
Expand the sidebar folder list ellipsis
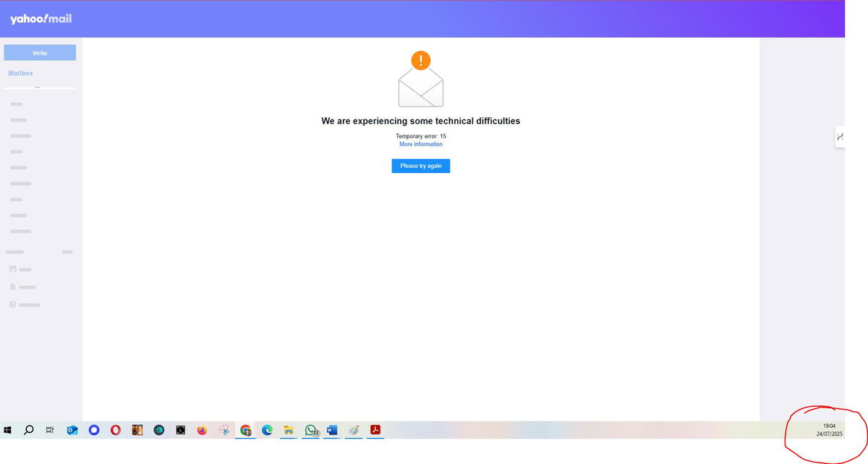pyautogui.click(x=38, y=86)
